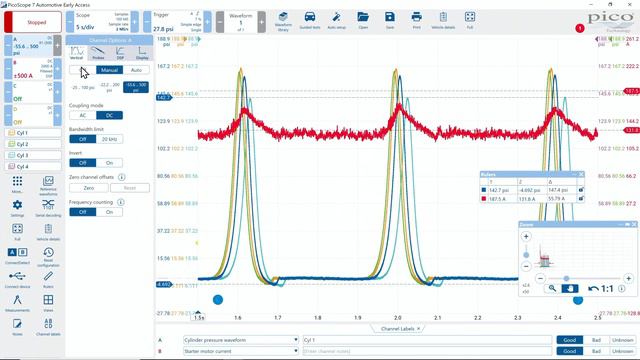This screenshot has height=360, width=640.
Task: Open the More... grid menu
Action: pyautogui.click(x=17, y=184)
